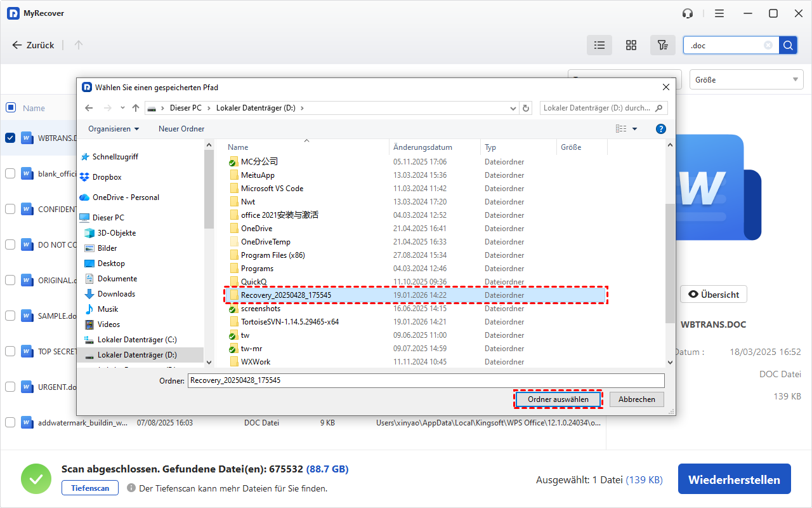This screenshot has width=812, height=508.
Task: Select Lokaler Datenträger (C:) in sidebar
Action: coord(136,340)
